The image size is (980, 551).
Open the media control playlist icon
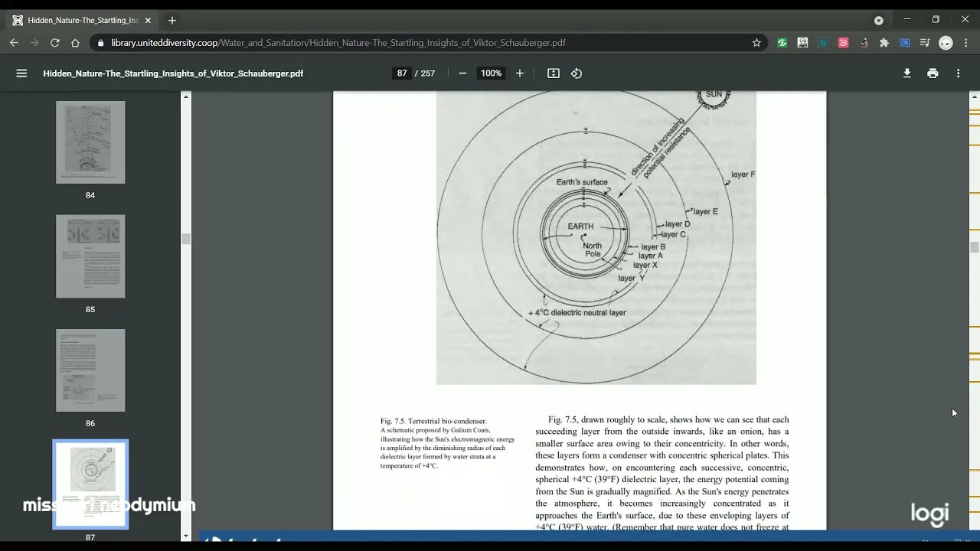pyautogui.click(x=925, y=43)
